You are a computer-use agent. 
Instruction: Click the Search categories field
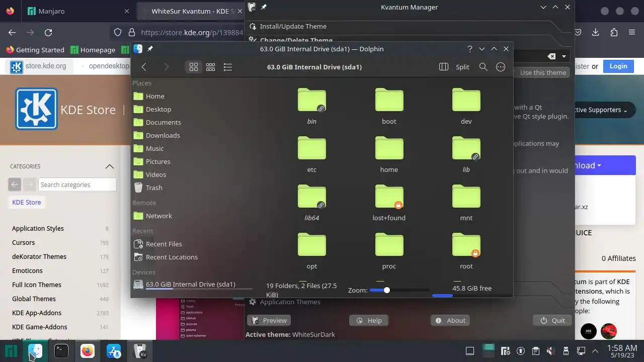(77, 185)
